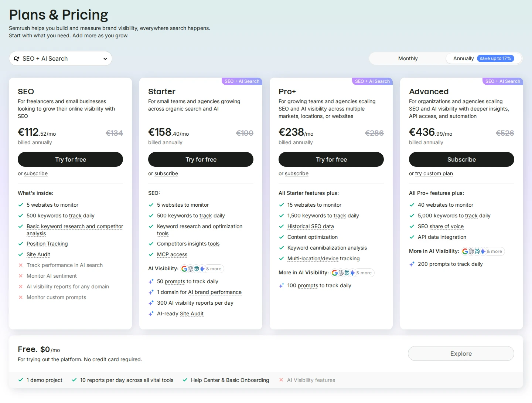
Task: Click '40 websites to monitor' feature
Action: [446, 205]
